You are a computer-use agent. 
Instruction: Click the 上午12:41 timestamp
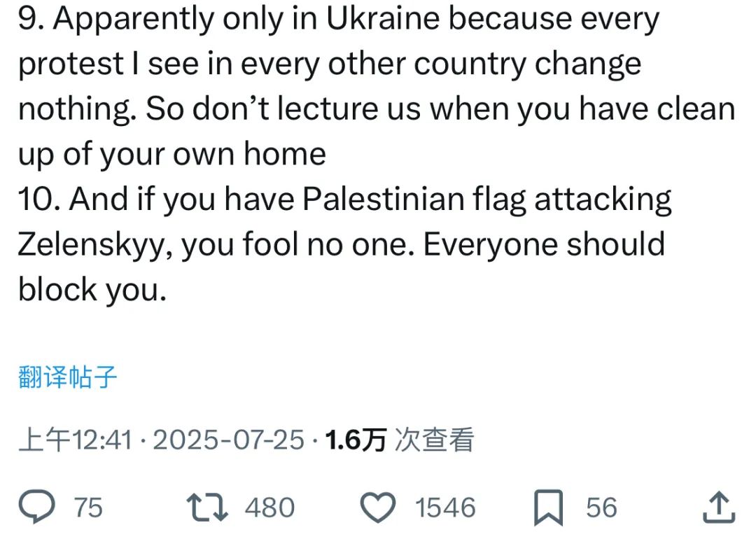click(75, 440)
